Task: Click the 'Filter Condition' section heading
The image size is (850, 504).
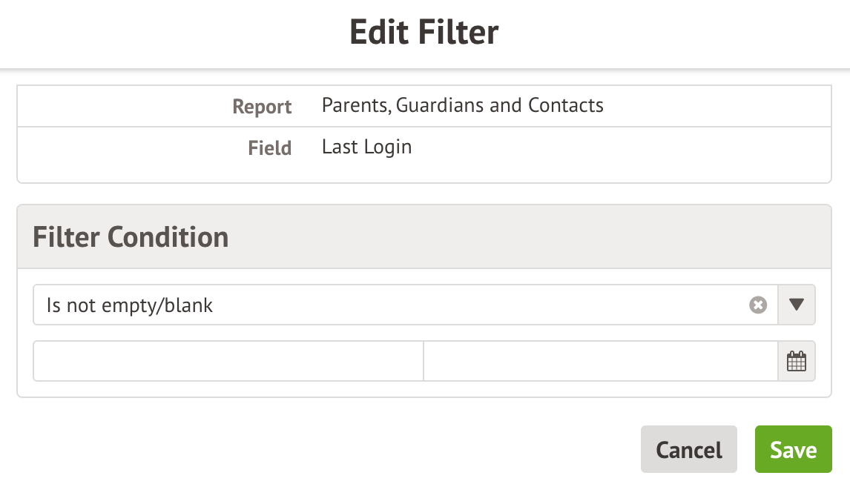Action: coord(131,237)
